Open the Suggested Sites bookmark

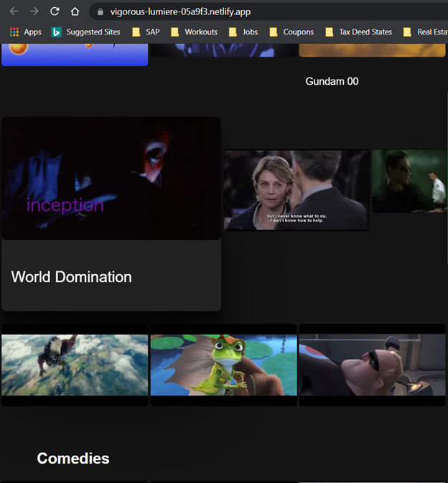point(86,32)
